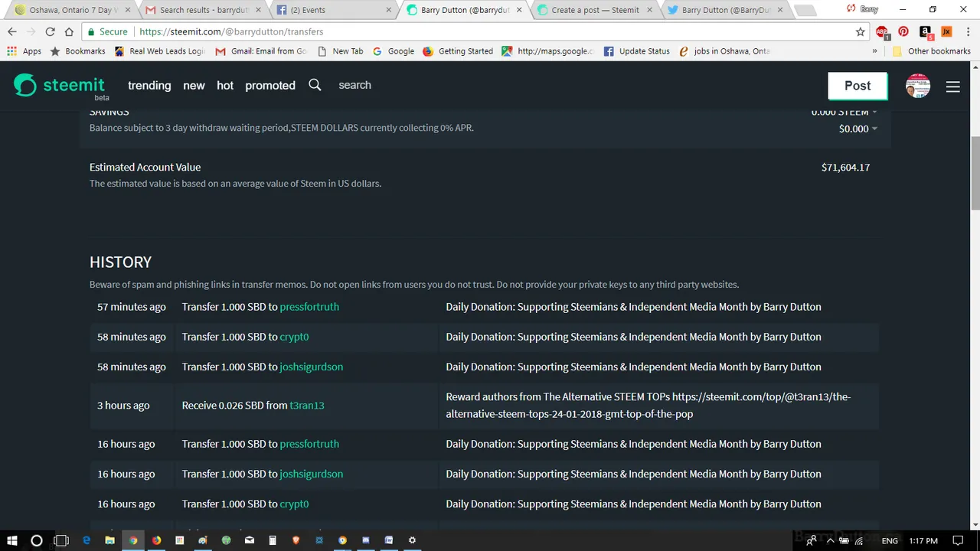Screen dimensions: 980x551
Task: Open the Calculator from the taskbar
Action: click(273, 540)
